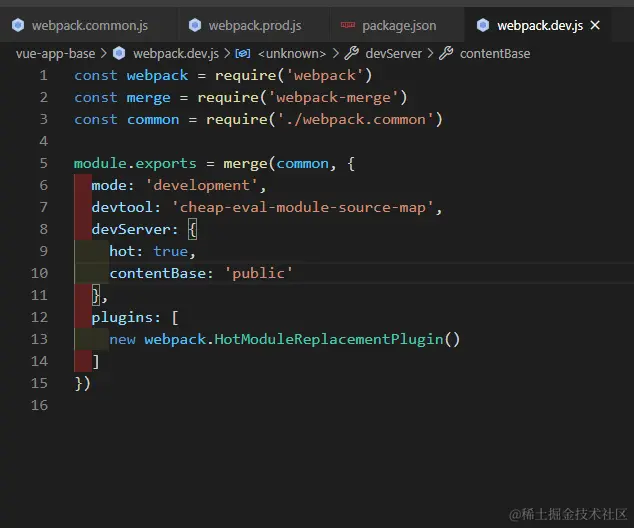Click the common variable declaration on line 3
Screen dimensions: 634x528
(153, 119)
